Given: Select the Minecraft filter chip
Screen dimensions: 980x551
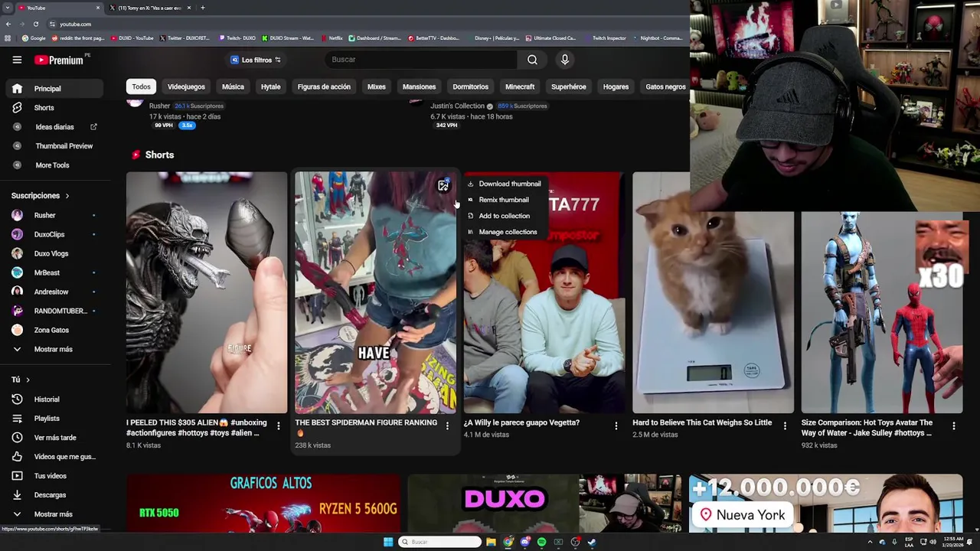Looking at the screenshot, I should pos(520,86).
